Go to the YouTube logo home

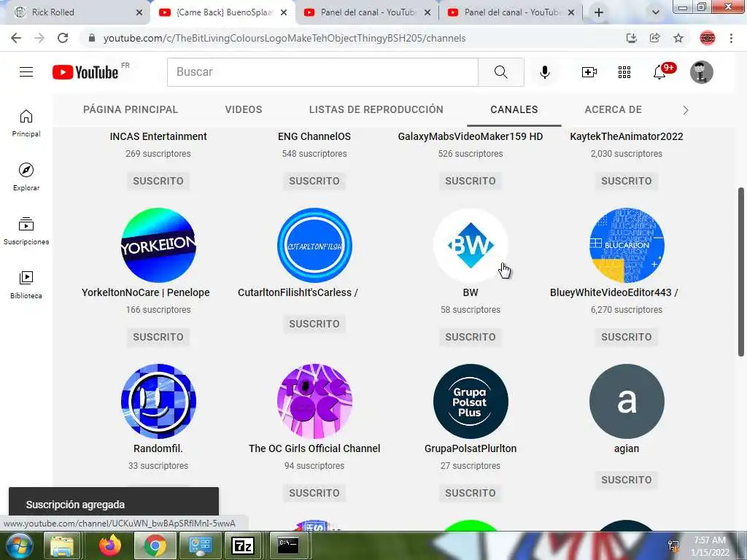(x=85, y=72)
